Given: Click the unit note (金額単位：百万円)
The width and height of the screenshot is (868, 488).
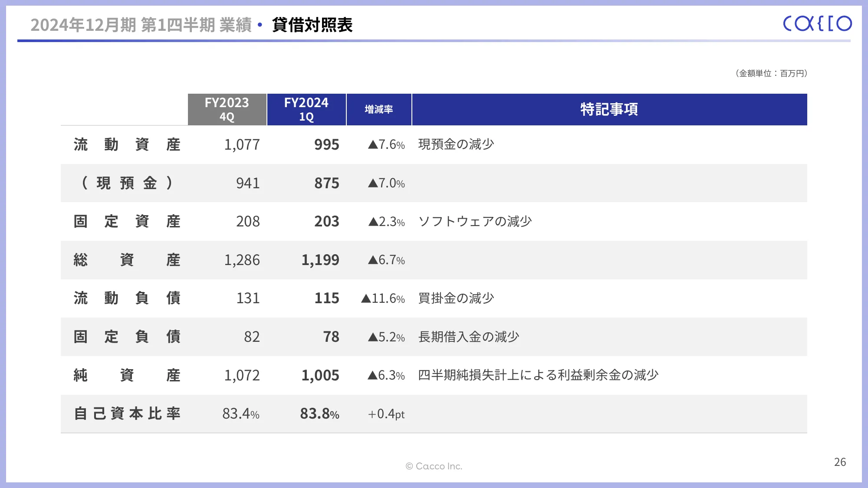Looking at the screenshot, I should coord(771,73).
